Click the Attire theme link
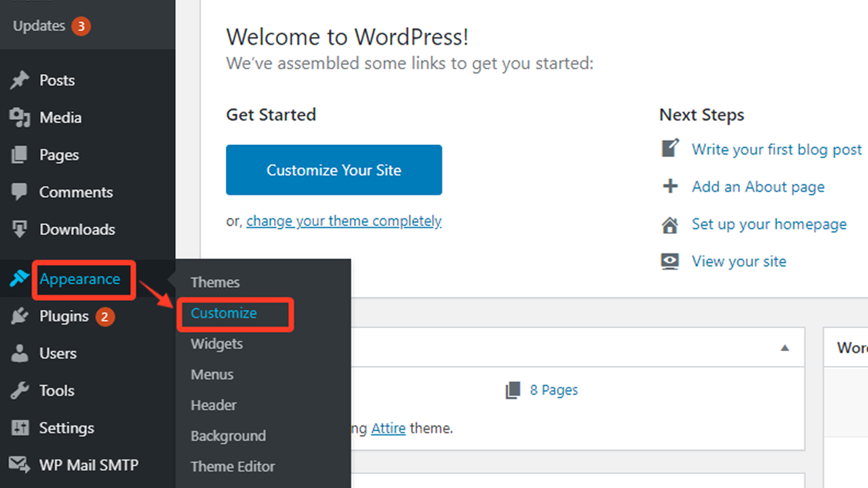Screen dimensions: 868x488 (389, 428)
